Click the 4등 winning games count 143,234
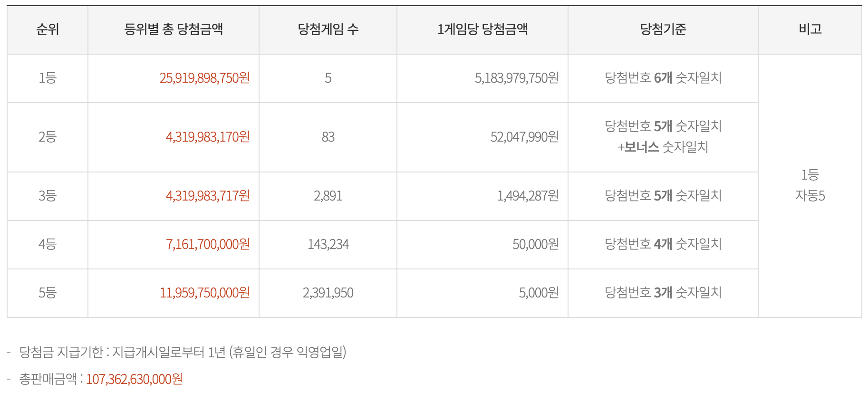The width and height of the screenshot is (868, 402). (328, 244)
